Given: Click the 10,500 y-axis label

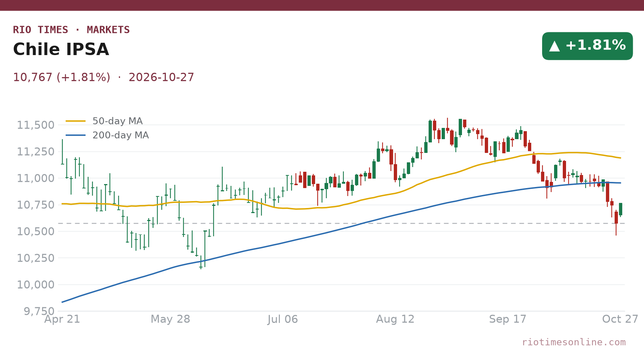Looking at the screenshot, I should pyautogui.click(x=36, y=231).
